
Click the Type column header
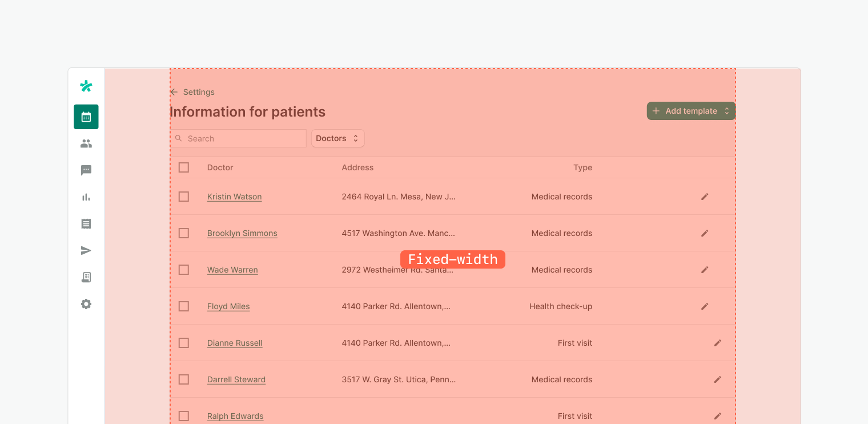point(582,167)
